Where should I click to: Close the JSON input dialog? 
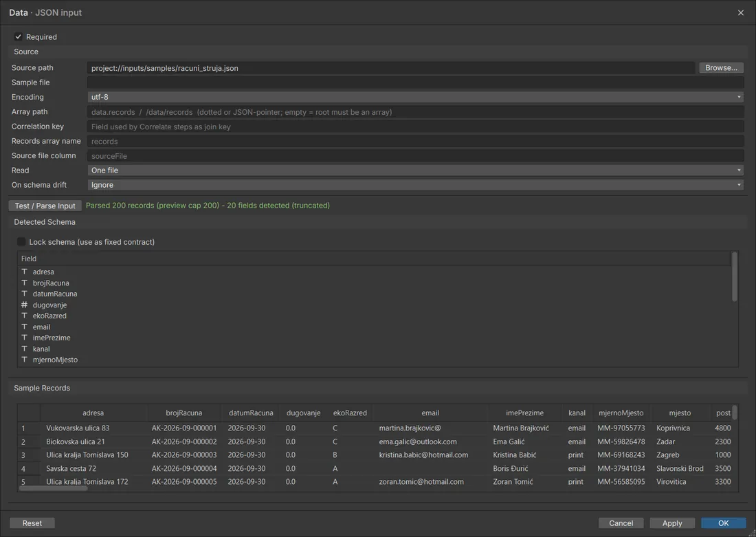click(741, 12)
